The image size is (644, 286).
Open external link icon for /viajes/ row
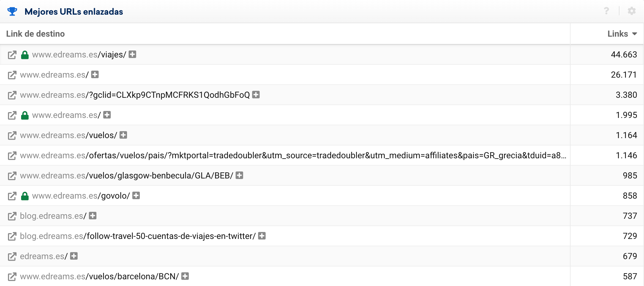click(12, 55)
